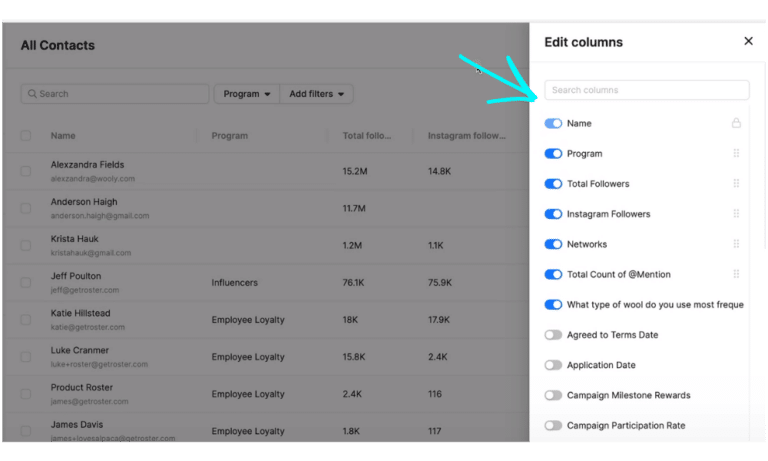
Task: Turn on Campaign Milestone Rewards toggle
Action: pyautogui.click(x=553, y=395)
